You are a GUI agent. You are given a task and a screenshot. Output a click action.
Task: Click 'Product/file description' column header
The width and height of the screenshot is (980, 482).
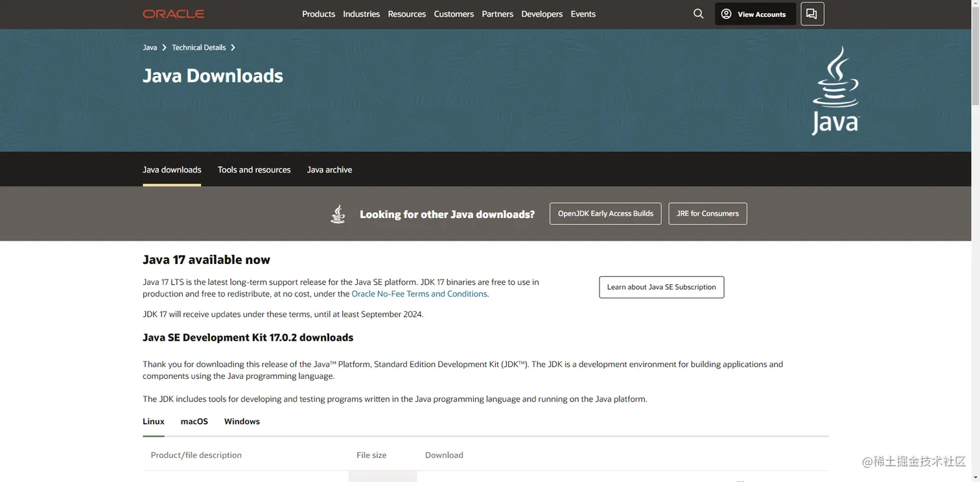196,455
